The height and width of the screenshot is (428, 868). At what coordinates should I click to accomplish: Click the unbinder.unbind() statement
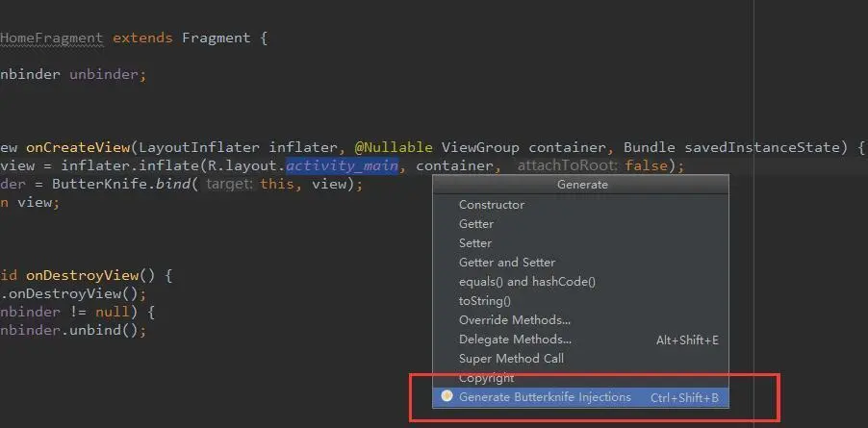click(x=73, y=330)
